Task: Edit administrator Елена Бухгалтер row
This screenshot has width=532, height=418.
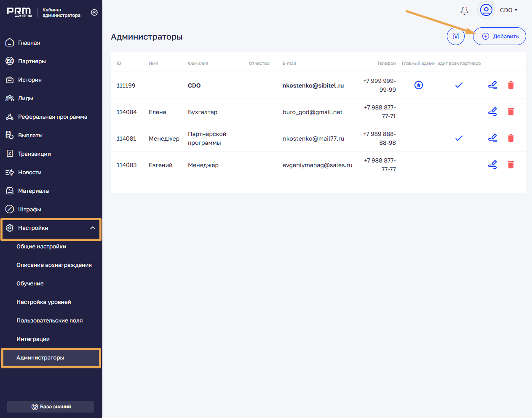Action: [492, 112]
